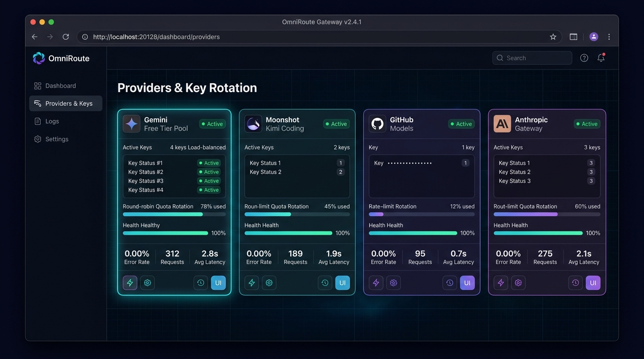Open history clock icon on GitHub card
The image size is (644, 359).
450,283
